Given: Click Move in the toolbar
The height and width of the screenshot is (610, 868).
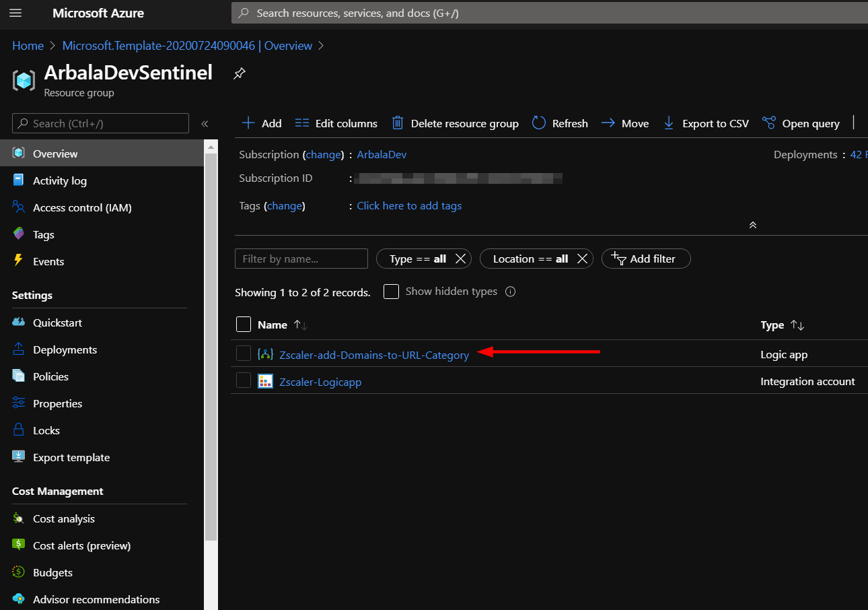Looking at the screenshot, I should [x=625, y=123].
